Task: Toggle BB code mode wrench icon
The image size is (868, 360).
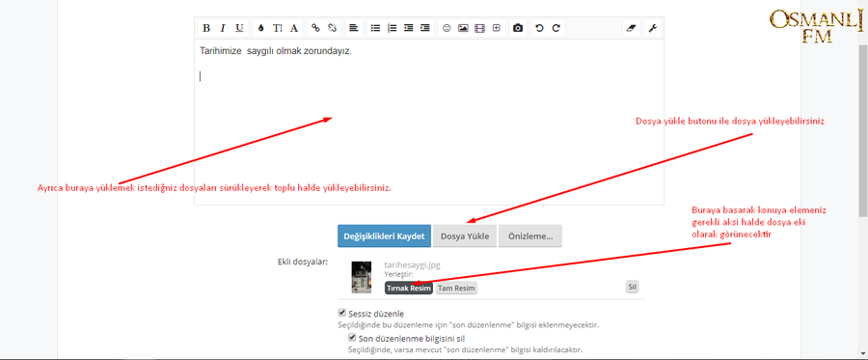Action: pos(653,28)
